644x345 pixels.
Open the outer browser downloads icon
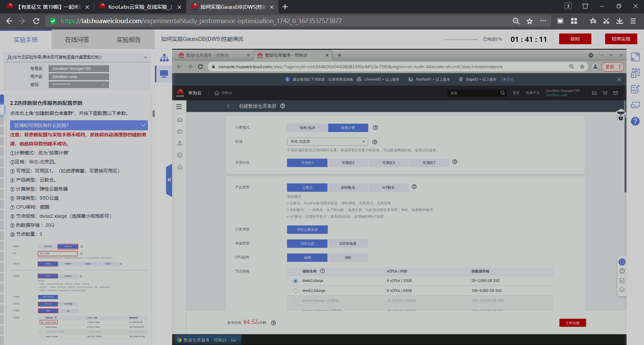click(620, 21)
